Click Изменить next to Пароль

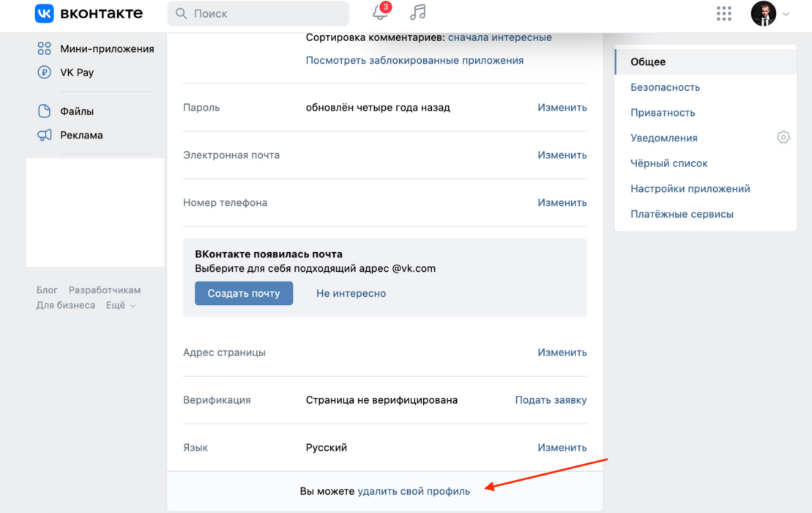tap(562, 107)
